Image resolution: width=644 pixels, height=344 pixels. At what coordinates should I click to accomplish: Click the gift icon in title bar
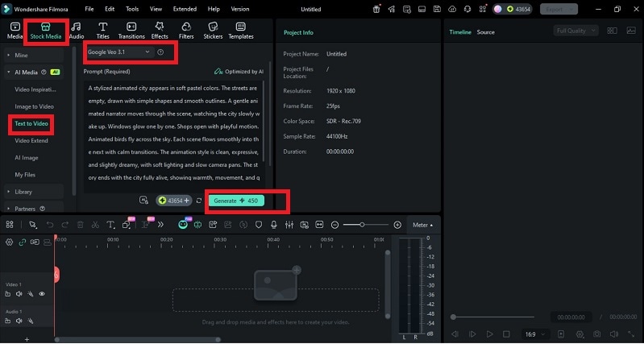[376, 9]
